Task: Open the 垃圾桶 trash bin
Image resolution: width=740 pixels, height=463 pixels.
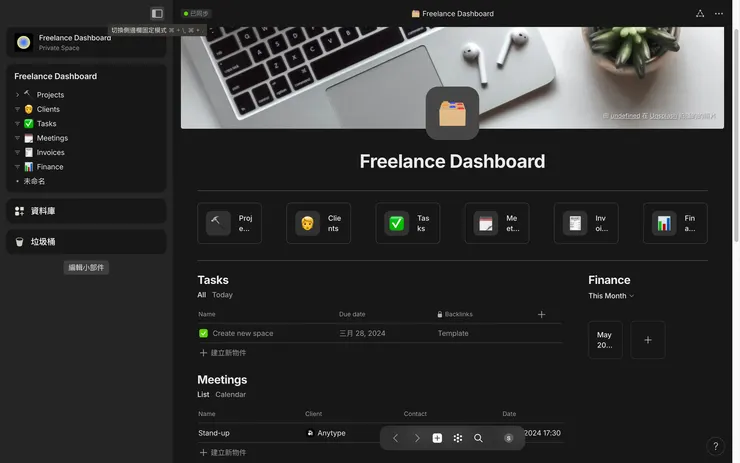Action: [x=86, y=242]
